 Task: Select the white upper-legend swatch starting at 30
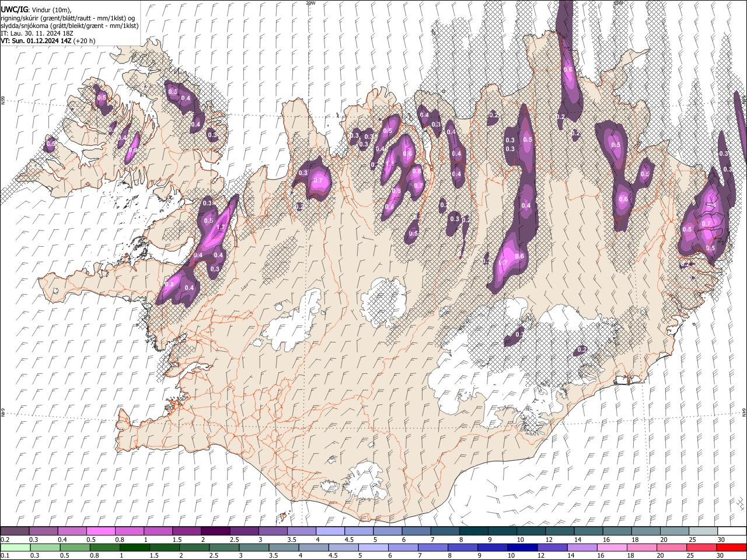731,531
